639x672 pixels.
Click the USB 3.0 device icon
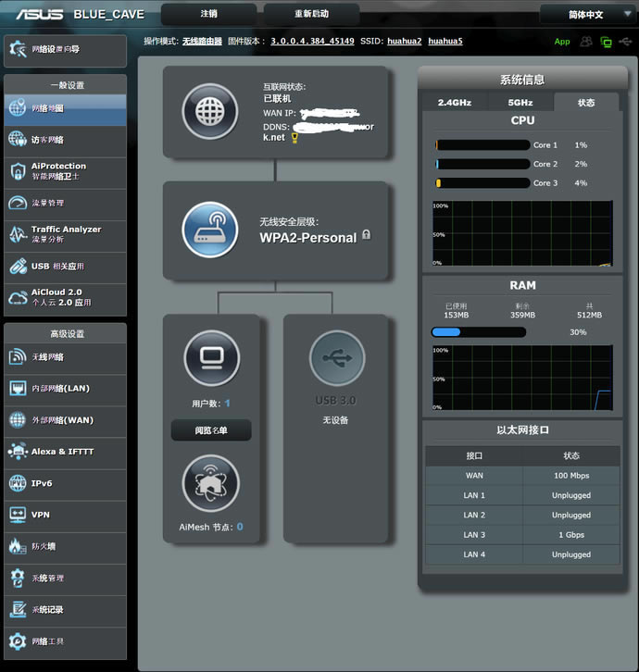(337, 358)
